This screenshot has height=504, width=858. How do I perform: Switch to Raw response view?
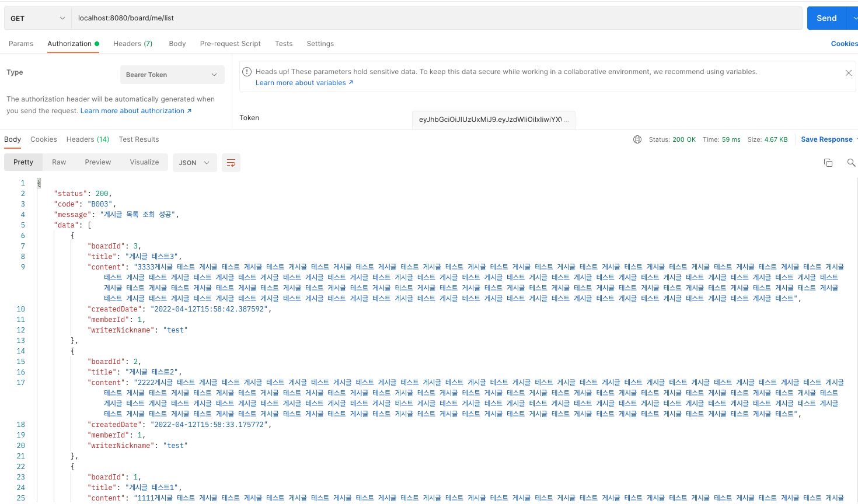pyautogui.click(x=59, y=162)
